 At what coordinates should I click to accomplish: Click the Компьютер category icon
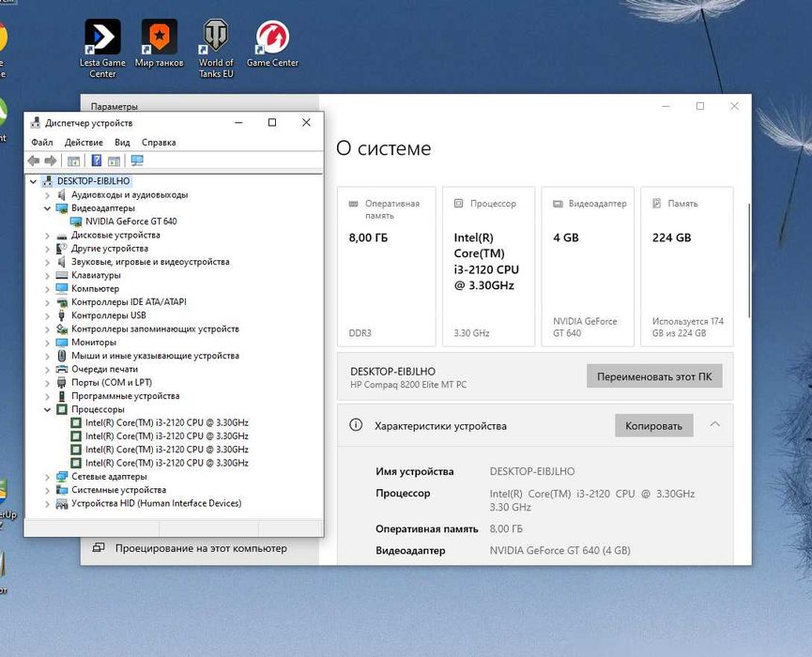tap(62, 288)
